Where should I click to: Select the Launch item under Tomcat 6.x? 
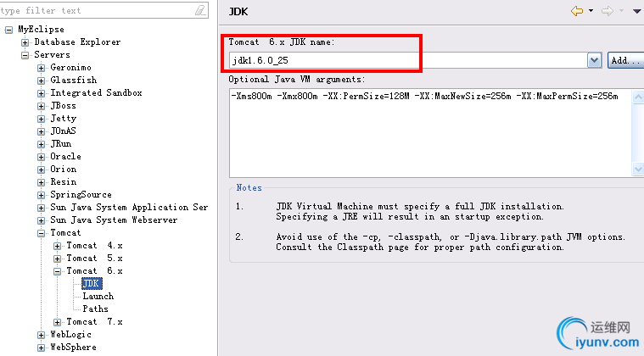(98, 296)
